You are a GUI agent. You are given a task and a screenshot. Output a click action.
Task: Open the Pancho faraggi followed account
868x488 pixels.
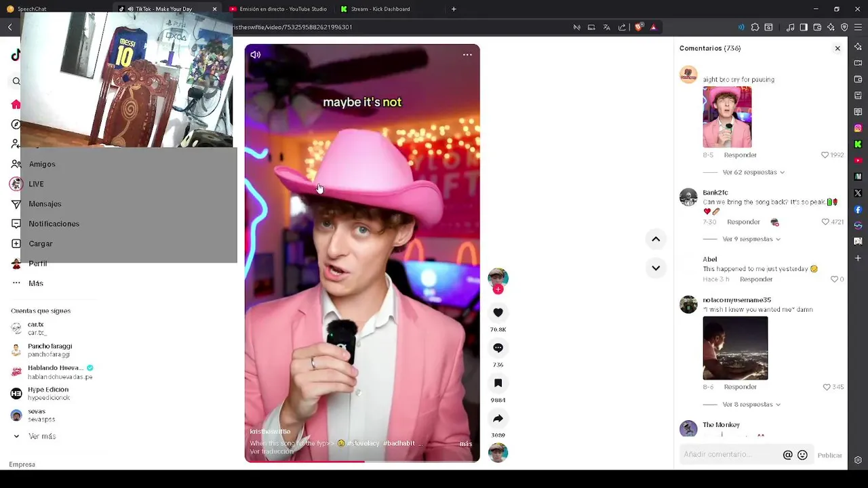click(50, 350)
